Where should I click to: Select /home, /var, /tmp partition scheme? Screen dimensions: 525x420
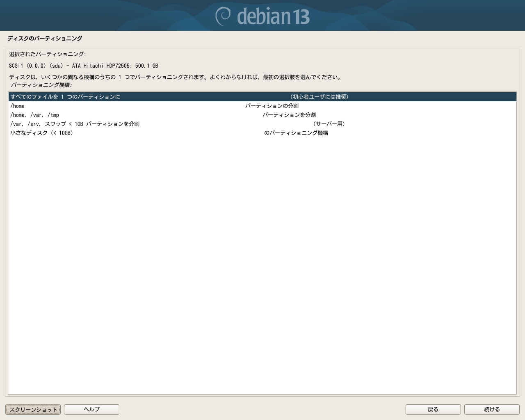pos(262,115)
